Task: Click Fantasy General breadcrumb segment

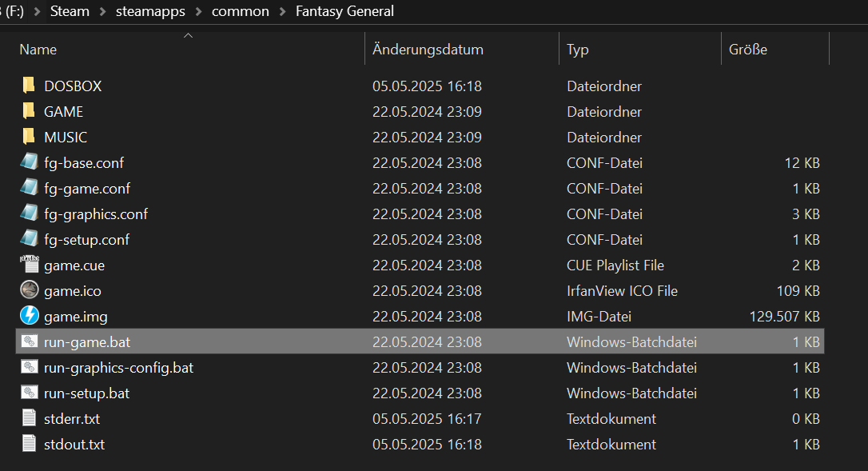Action: tap(344, 11)
